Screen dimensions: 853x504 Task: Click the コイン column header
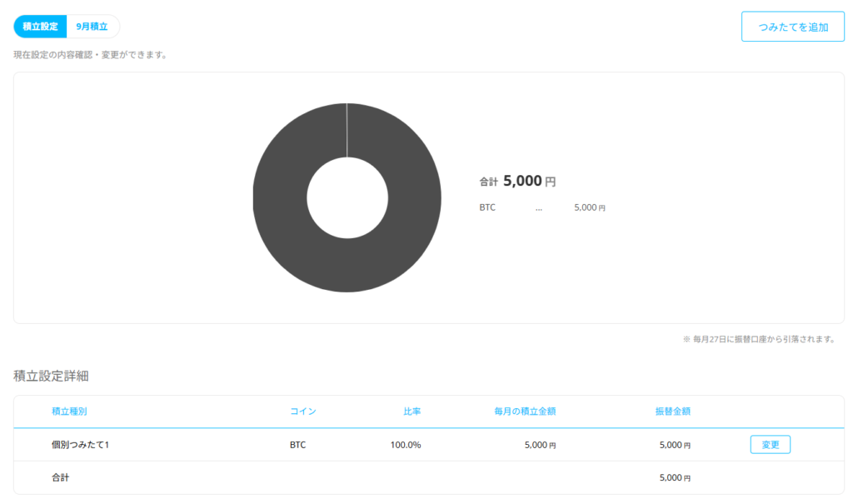303,412
